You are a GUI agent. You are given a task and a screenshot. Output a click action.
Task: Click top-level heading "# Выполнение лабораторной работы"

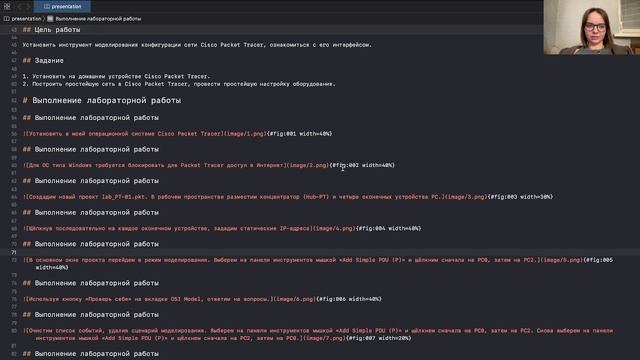(x=102, y=100)
